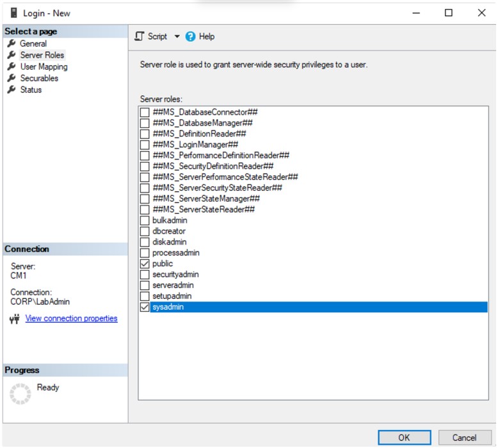Toggle the serveradmin role checkbox
498x448 pixels.
(x=145, y=285)
